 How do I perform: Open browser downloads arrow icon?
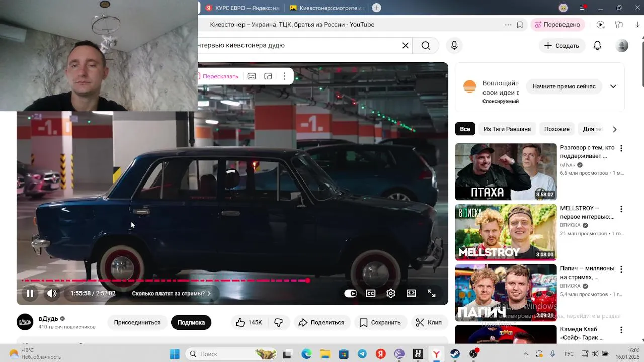pyautogui.click(x=638, y=25)
